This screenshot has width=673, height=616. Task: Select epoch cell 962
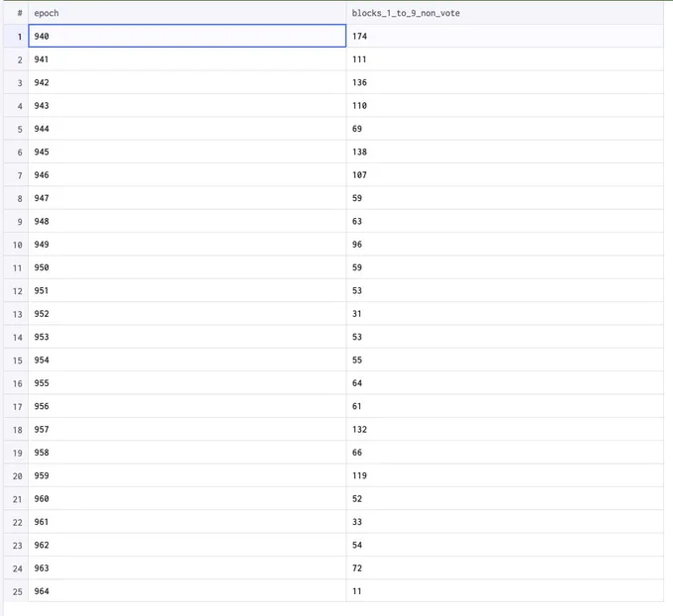tap(187, 545)
